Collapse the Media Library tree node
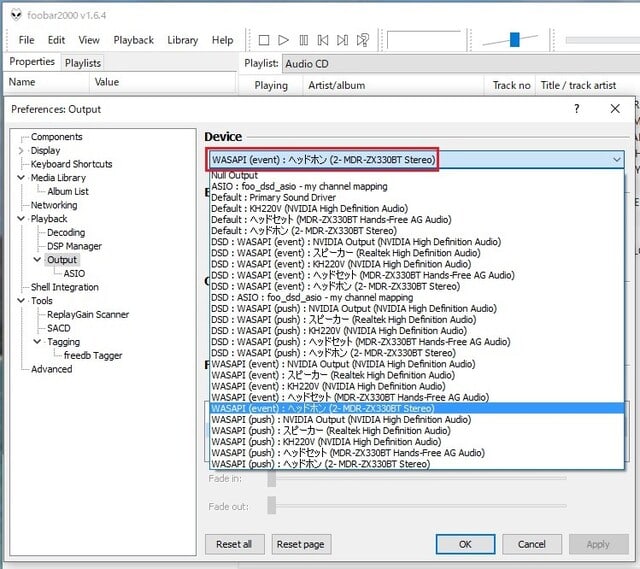The image size is (640, 569). point(21,178)
